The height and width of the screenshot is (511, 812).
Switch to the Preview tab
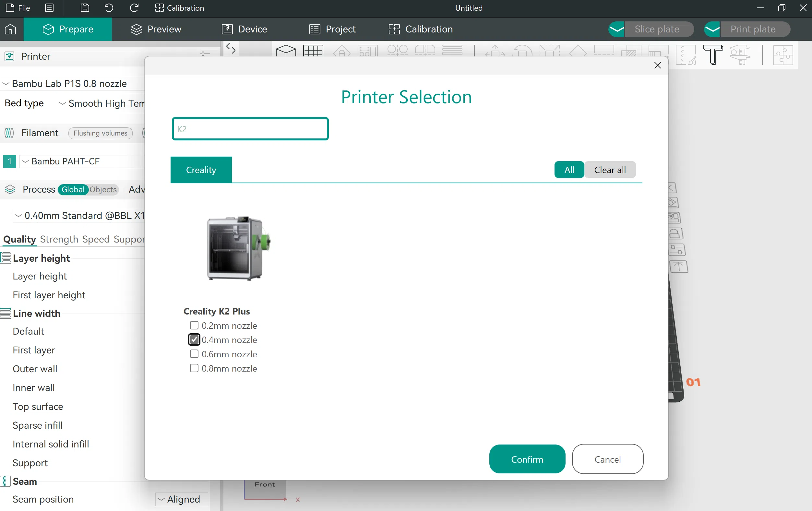tap(156, 29)
